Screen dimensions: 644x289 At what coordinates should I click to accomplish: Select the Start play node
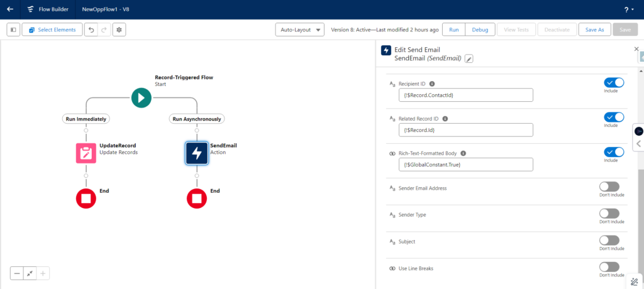(x=142, y=98)
